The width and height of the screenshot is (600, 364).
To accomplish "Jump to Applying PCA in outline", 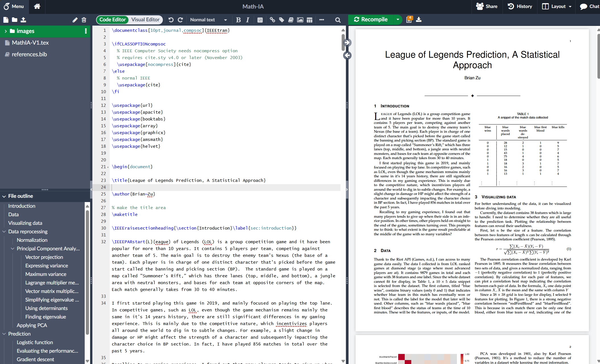I will coord(32,325).
